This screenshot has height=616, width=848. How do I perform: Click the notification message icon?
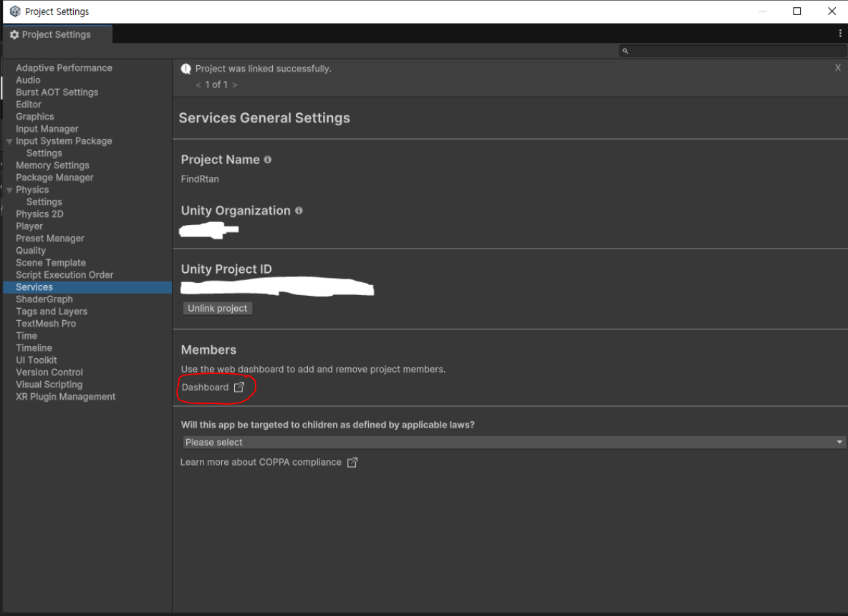[x=185, y=69]
